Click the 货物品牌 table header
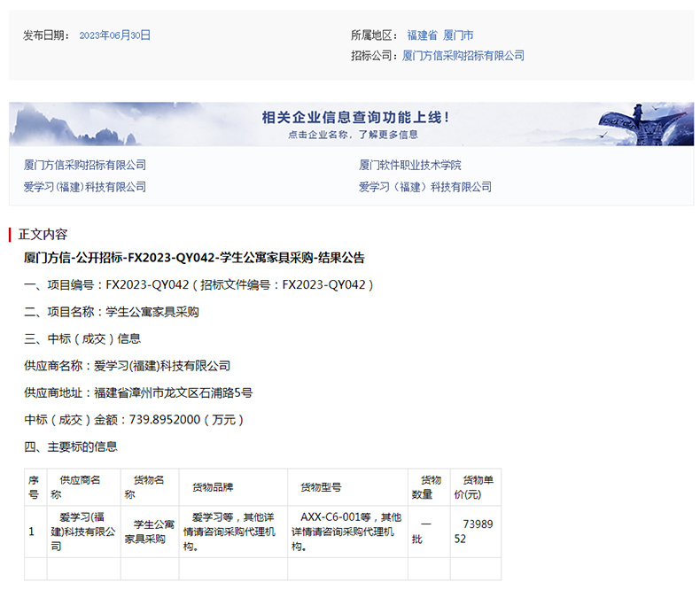Viewport: 700px width, 590px height. 233,487
